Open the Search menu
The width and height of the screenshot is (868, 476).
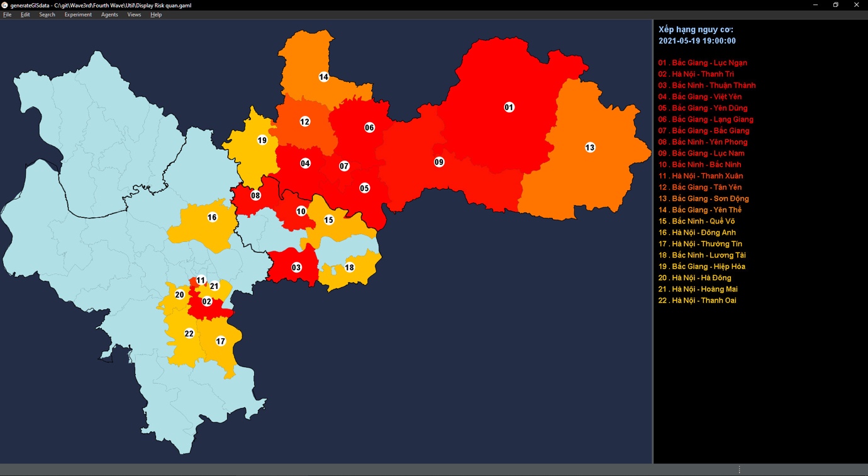tap(47, 14)
